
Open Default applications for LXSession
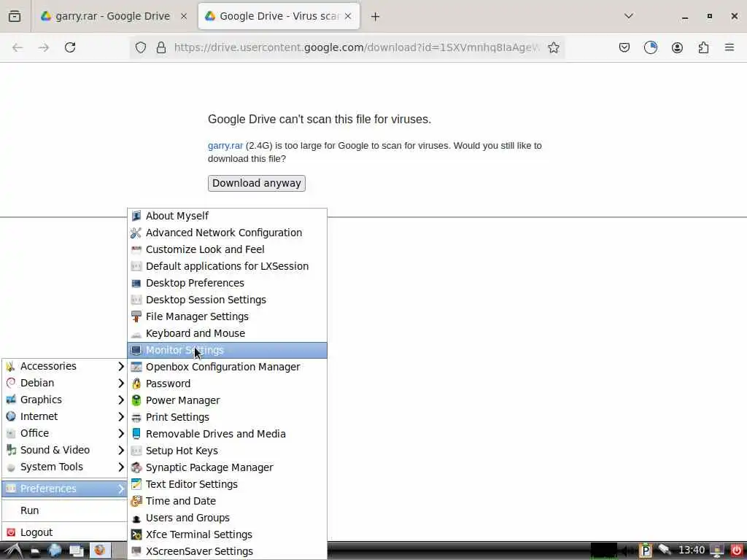(227, 266)
